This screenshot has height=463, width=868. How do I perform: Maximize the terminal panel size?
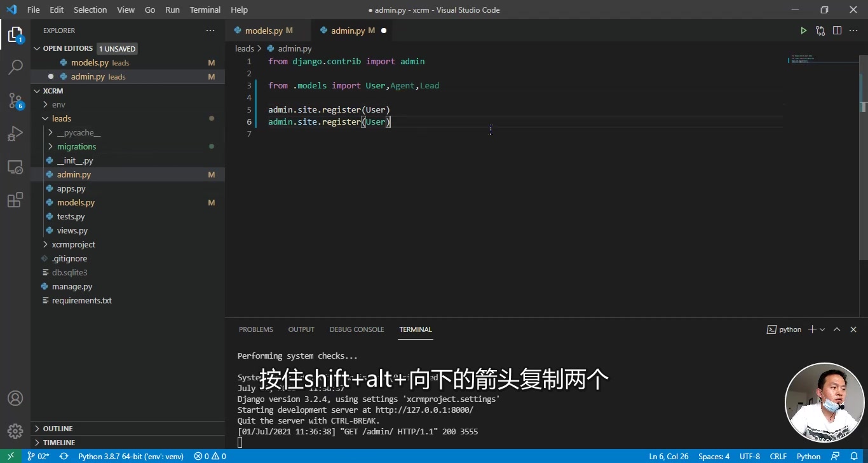click(x=837, y=329)
